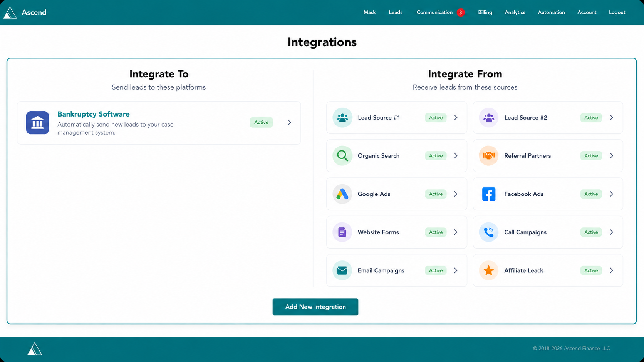Click the Website Forms label
644x362 pixels.
378,232
